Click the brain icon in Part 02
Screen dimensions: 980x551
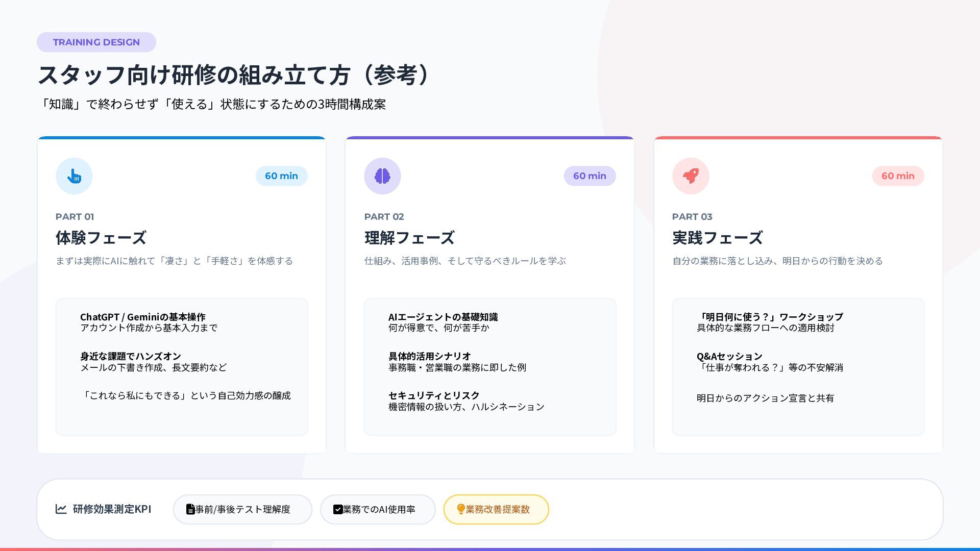[x=382, y=176]
